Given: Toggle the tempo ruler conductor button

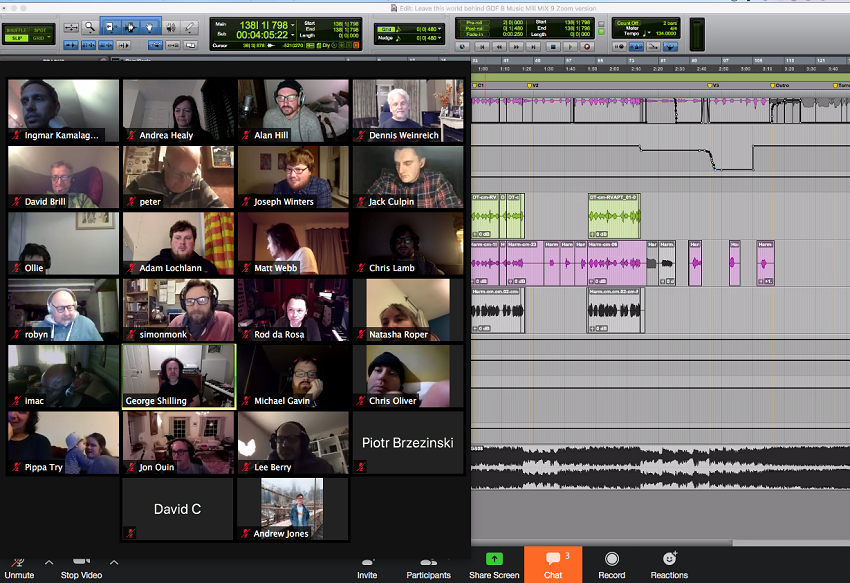Looking at the screenshot, I should (x=671, y=47).
